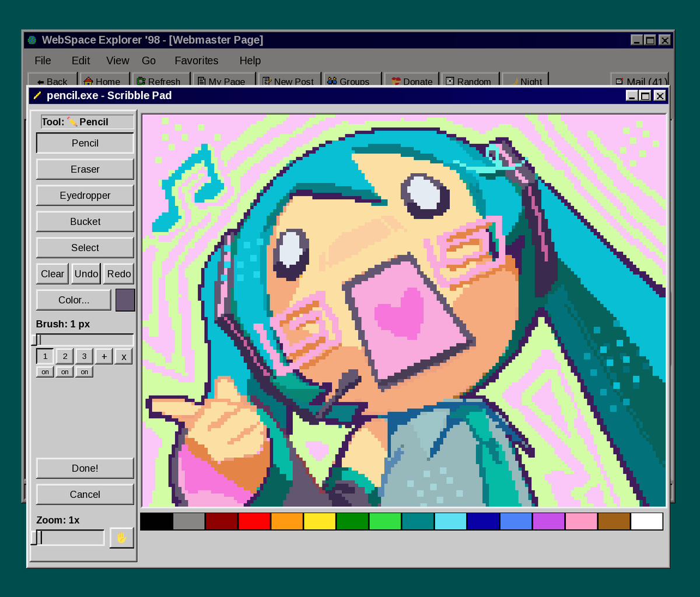Open My Page in WebSpace Explorer toolbar
The height and width of the screenshot is (597, 700).
pyautogui.click(x=224, y=80)
